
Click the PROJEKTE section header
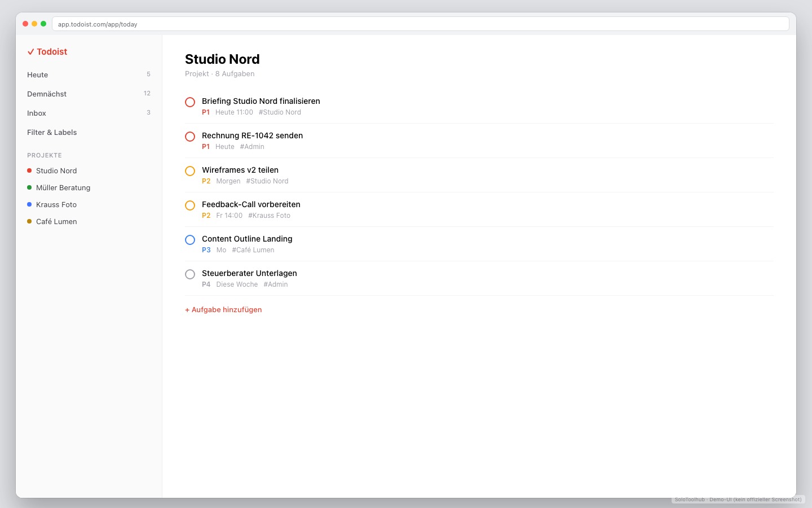[x=45, y=155]
